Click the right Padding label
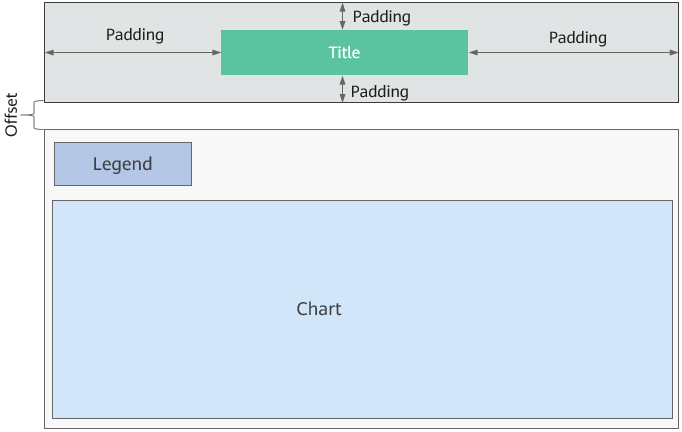 click(x=578, y=37)
